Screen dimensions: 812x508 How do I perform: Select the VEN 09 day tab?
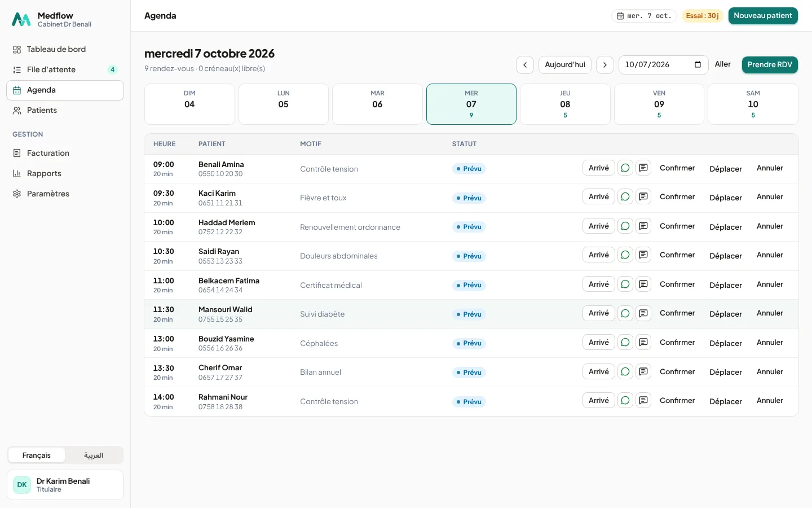pyautogui.click(x=659, y=104)
